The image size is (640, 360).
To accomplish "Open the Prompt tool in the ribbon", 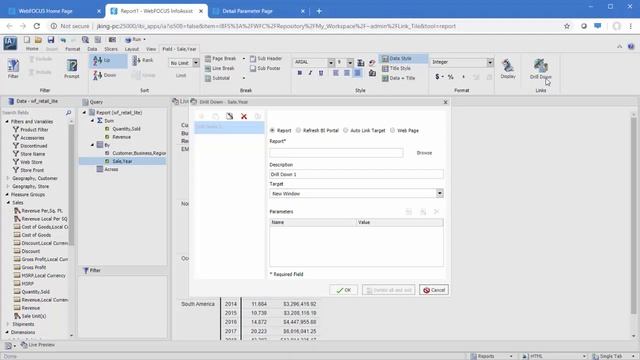I will click(71, 68).
